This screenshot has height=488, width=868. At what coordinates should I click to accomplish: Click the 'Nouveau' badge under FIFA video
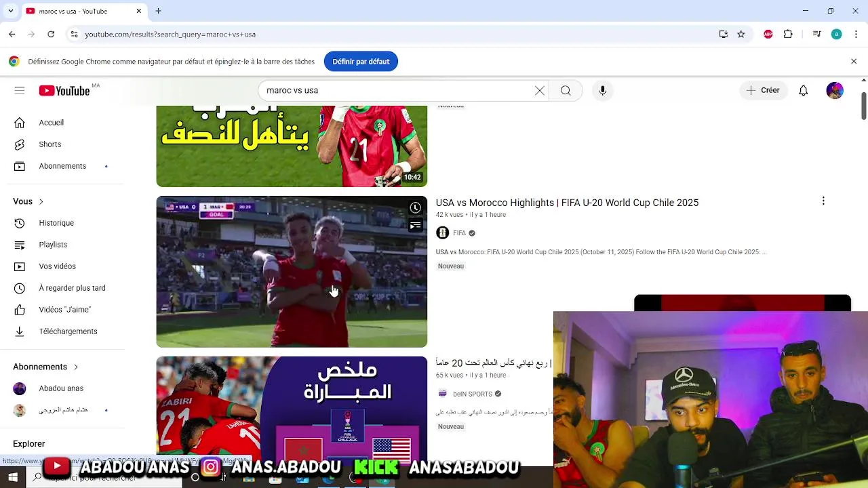(x=451, y=266)
